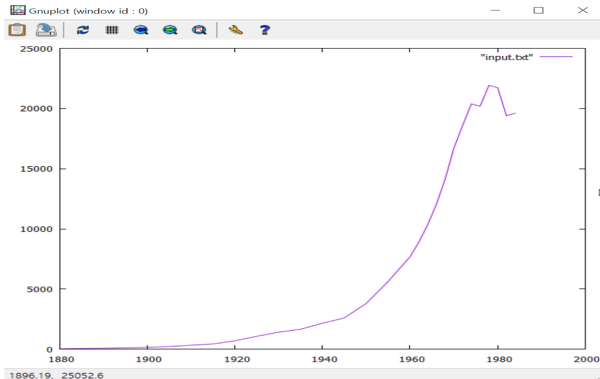Maximize the Gnuplot window
The image size is (600, 379).
pos(538,10)
